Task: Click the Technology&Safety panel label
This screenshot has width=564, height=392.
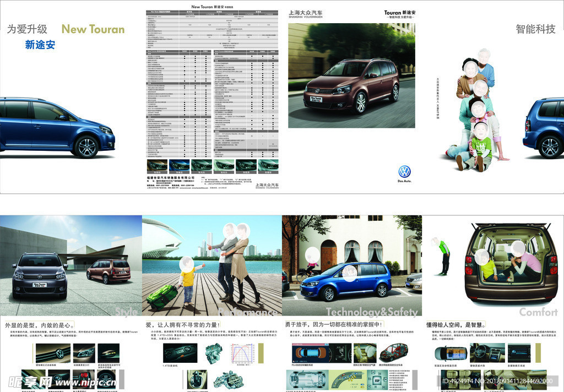Action: click(372, 313)
